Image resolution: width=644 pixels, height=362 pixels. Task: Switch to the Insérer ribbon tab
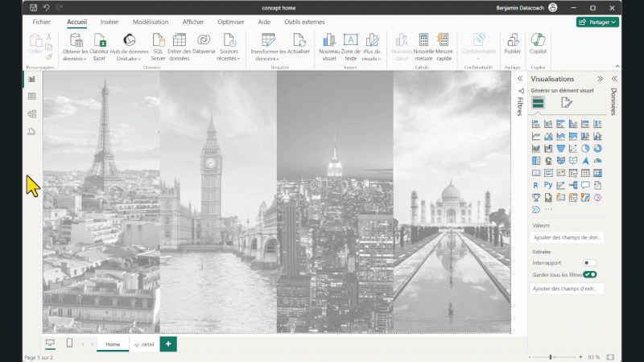pos(109,22)
